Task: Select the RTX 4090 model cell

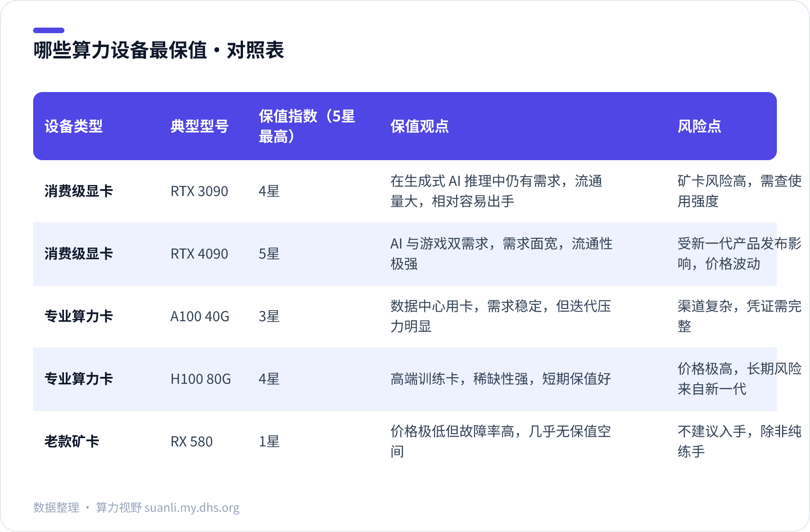Action: [x=199, y=254]
